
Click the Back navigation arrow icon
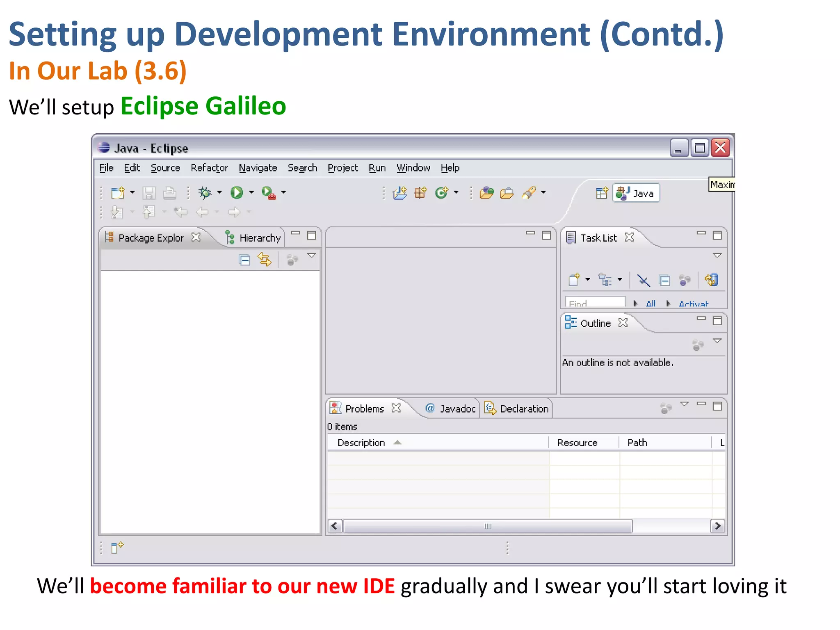[202, 212]
